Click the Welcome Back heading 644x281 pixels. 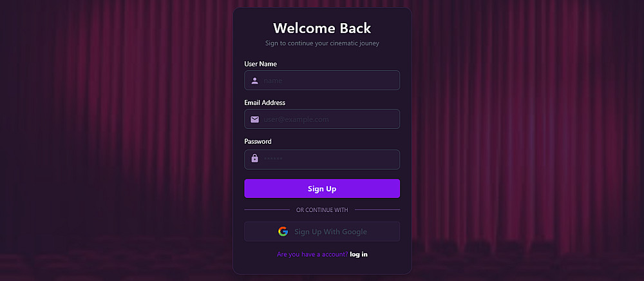click(x=322, y=28)
